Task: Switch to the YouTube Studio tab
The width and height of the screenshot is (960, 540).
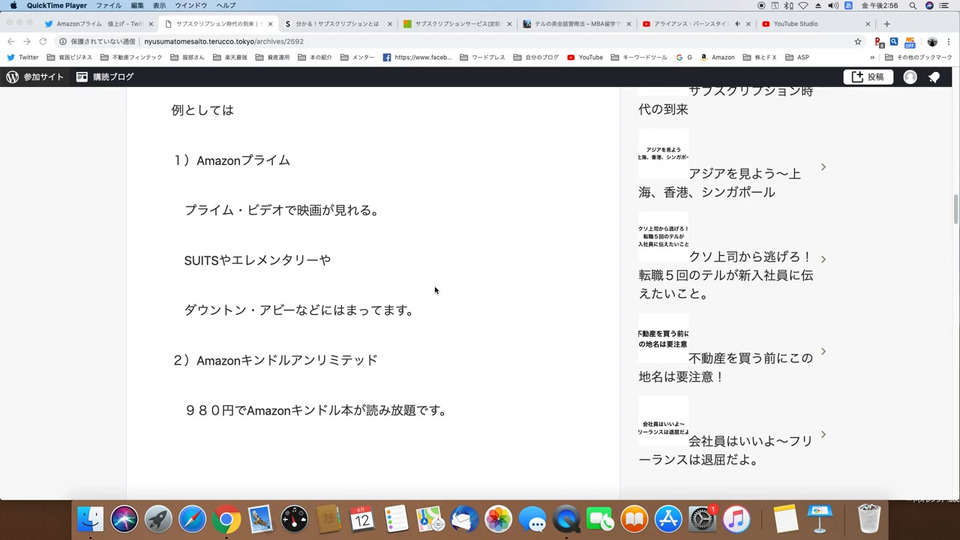Action: [814, 24]
